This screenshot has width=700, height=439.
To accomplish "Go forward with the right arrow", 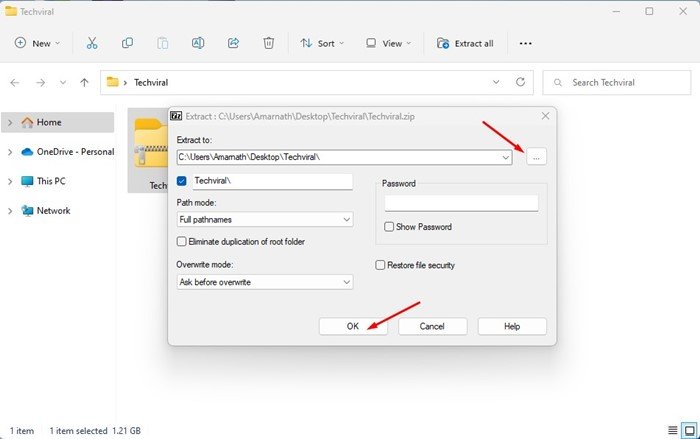I will pyautogui.click(x=41, y=83).
